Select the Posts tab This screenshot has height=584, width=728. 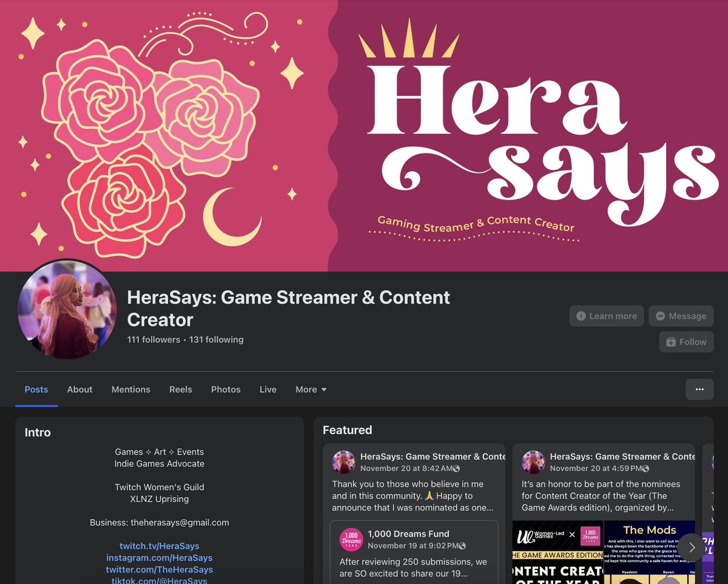(x=36, y=389)
